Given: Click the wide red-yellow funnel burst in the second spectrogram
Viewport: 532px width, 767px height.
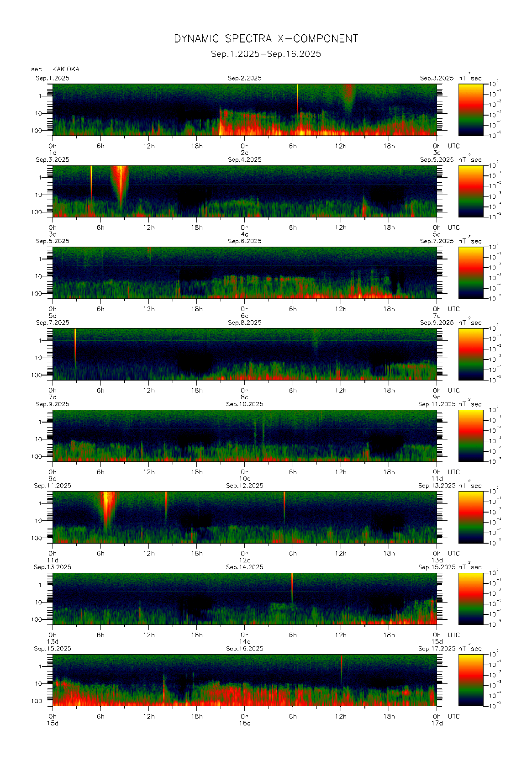Looking at the screenshot, I should click(x=120, y=180).
